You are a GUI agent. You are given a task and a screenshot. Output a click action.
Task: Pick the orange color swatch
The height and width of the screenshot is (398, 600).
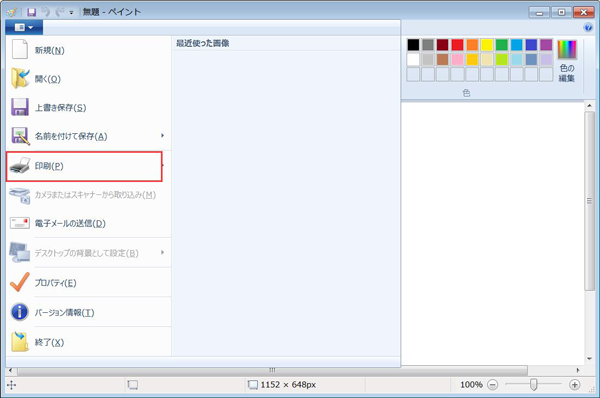click(472, 45)
